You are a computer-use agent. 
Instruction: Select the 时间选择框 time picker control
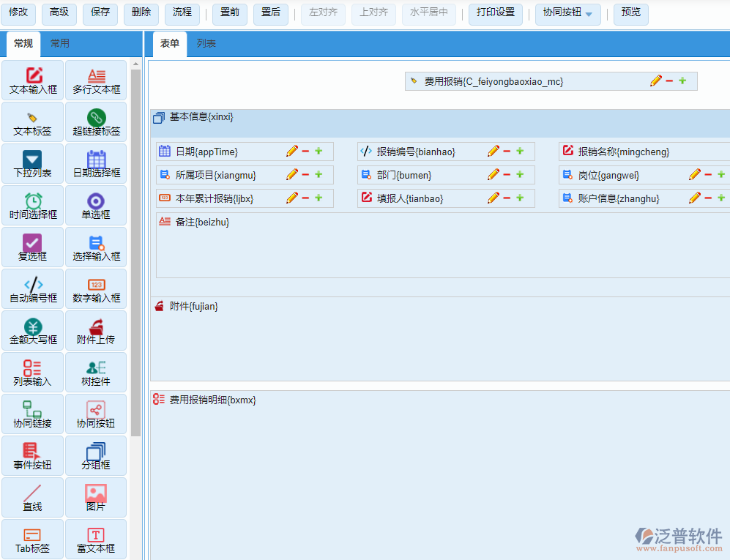tap(33, 206)
